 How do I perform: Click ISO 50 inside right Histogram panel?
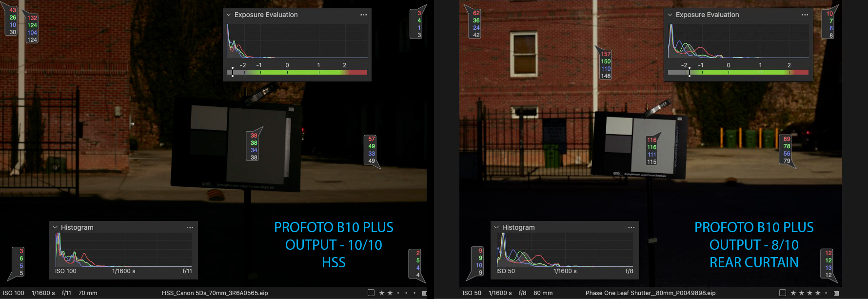[x=506, y=271]
